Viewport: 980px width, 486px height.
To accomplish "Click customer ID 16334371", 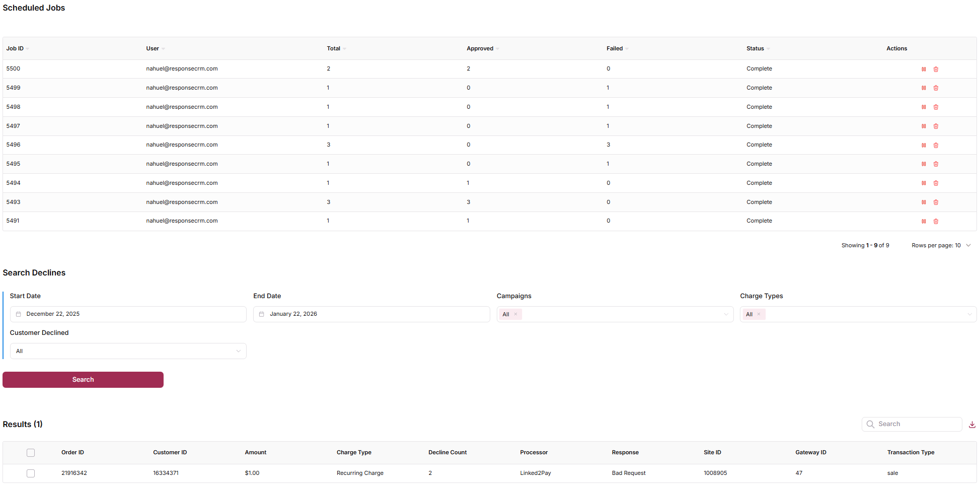I will (x=166, y=473).
